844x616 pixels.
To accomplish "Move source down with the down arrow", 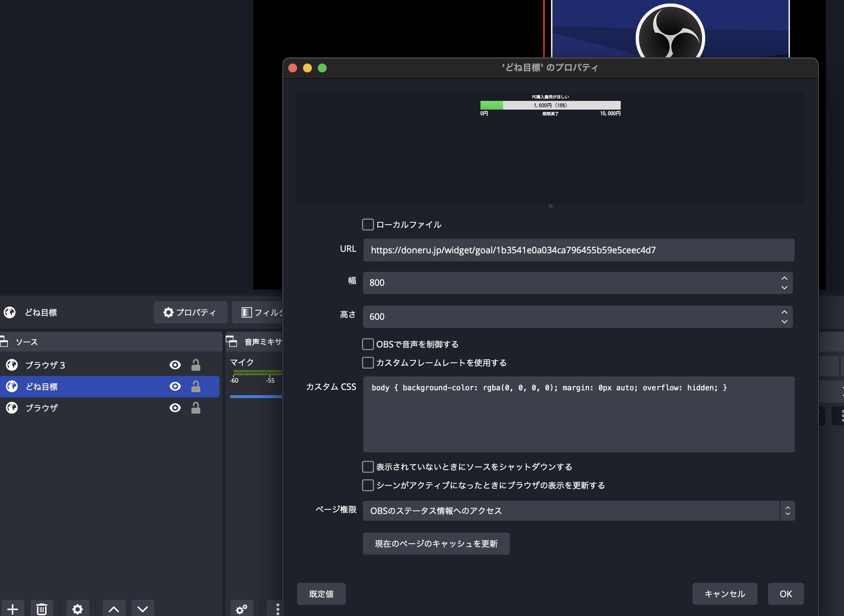I will click(143, 609).
